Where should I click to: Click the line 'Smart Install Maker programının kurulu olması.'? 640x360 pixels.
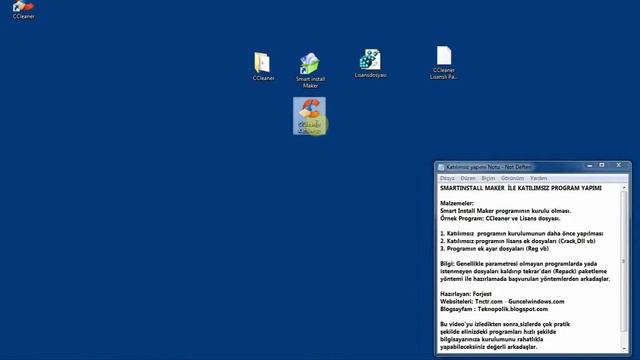(x=505, y=211)
